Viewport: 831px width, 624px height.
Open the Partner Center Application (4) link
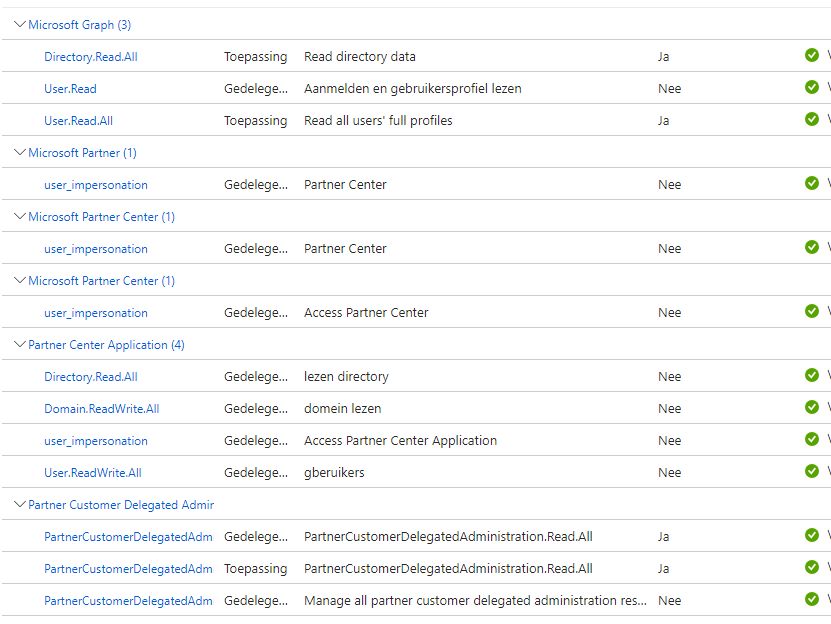[106, 345]
